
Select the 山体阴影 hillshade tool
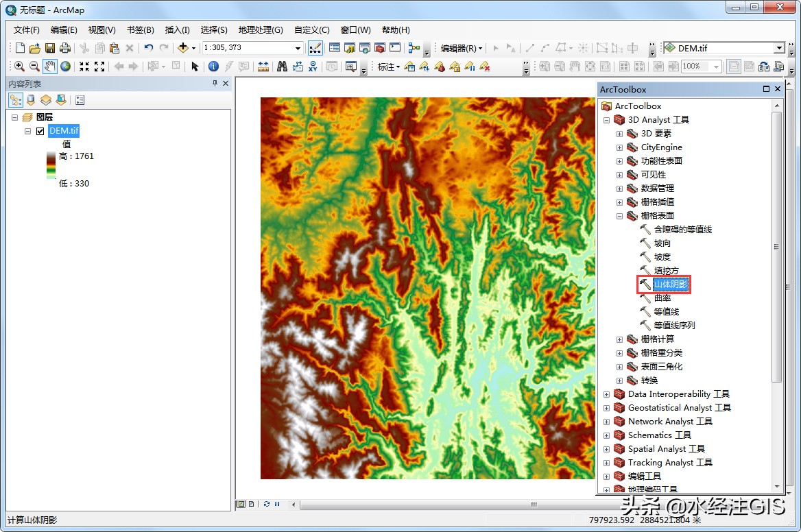point(671,285)
